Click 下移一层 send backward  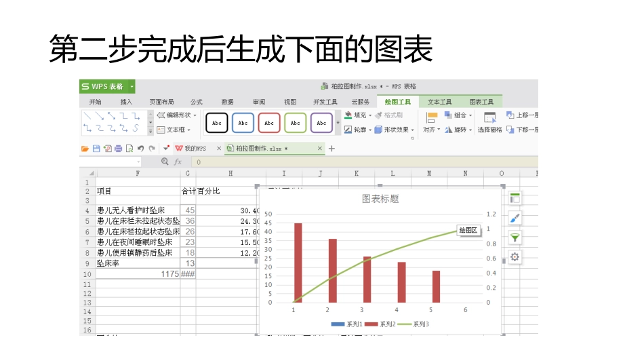pos(522,130)
